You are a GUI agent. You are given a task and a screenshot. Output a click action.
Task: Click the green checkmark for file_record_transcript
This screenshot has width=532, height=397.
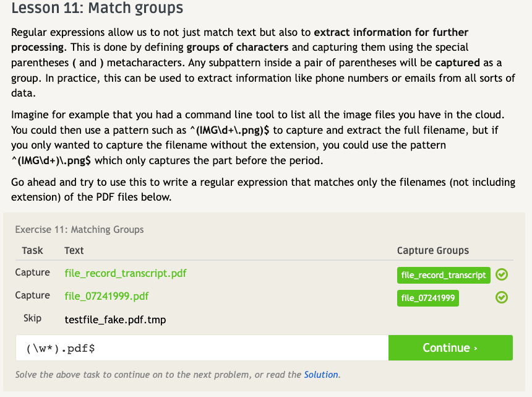502,275
